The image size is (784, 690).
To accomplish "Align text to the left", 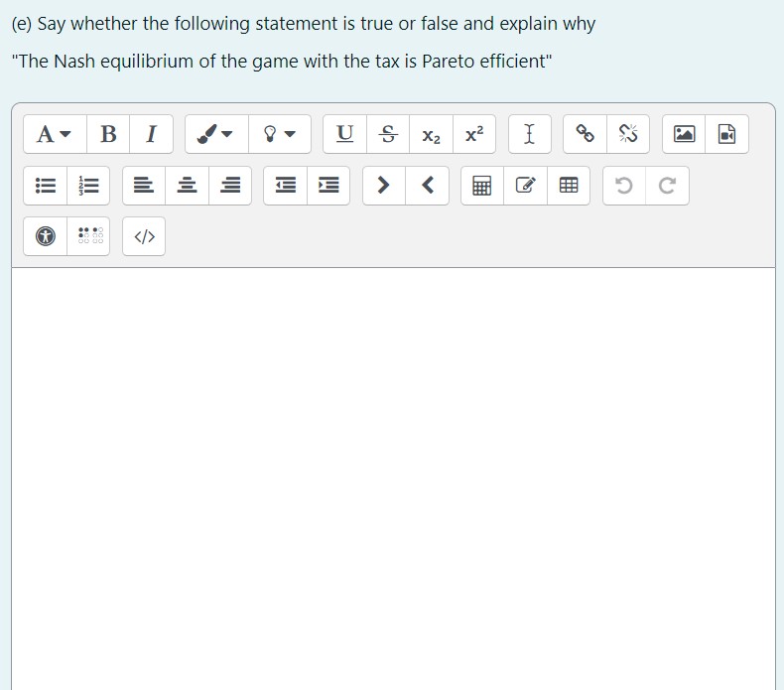I will [144, 186].
